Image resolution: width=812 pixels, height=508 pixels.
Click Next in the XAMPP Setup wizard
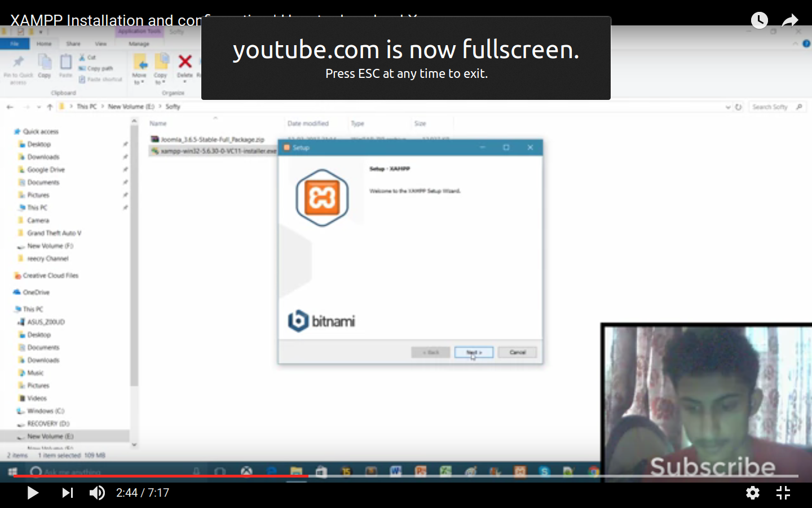pyautogui.click(x=474, y=352)
